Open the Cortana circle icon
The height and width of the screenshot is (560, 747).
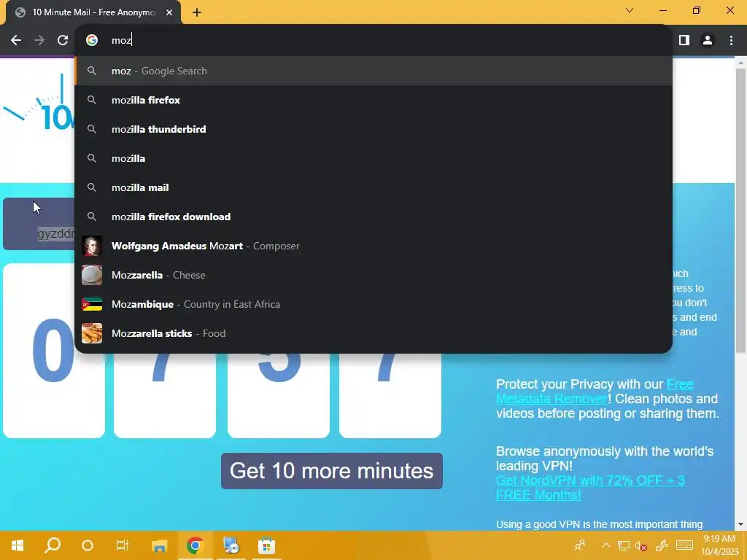pyautogui.click(x=88, y=545)
